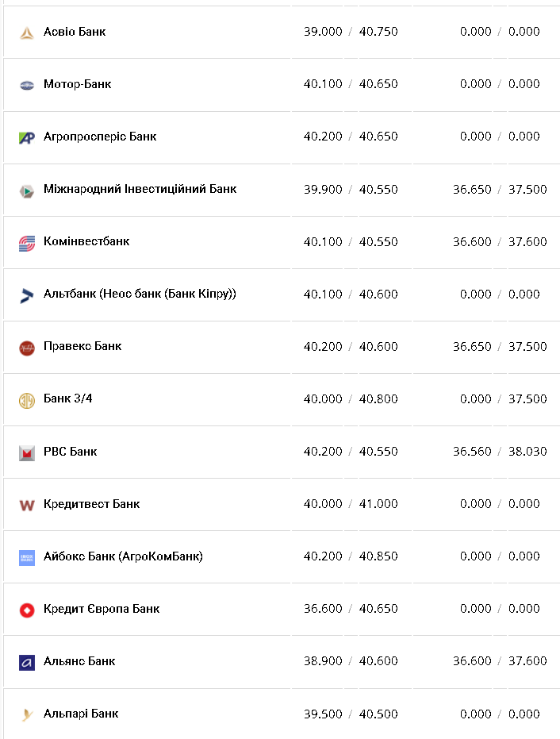This screenshot has width=560, height=739.
Task: Open the Альпарі Банк name link
Action: point(81,714)
